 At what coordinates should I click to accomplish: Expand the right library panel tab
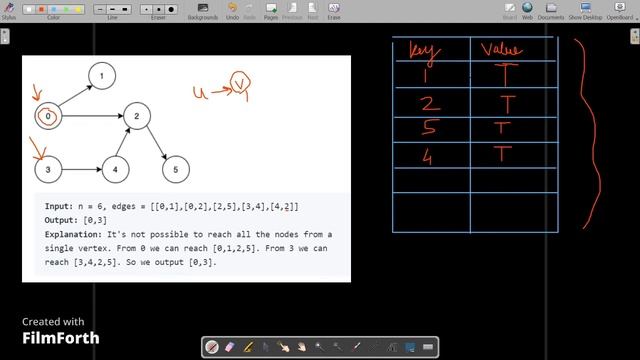(x=635, y=36)
